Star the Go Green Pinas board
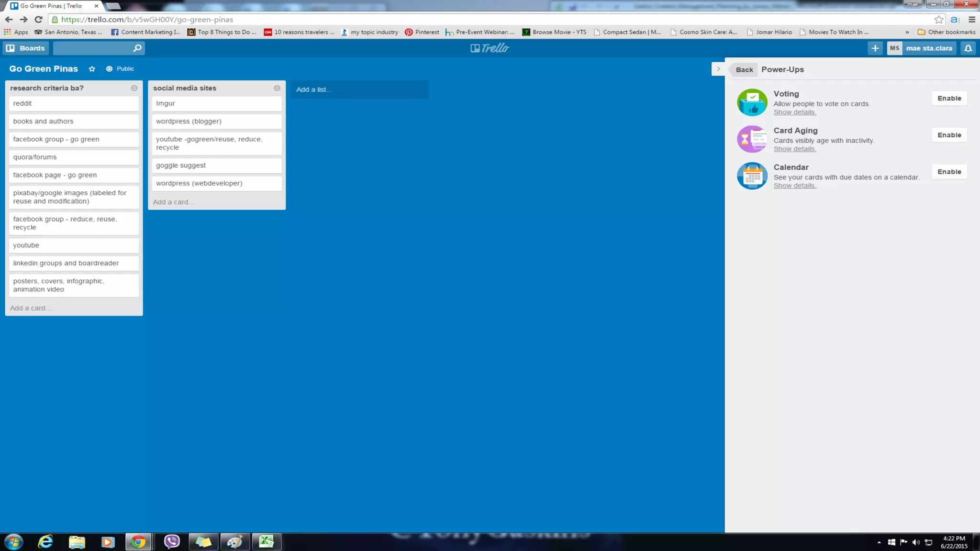 tap(92, 69)
